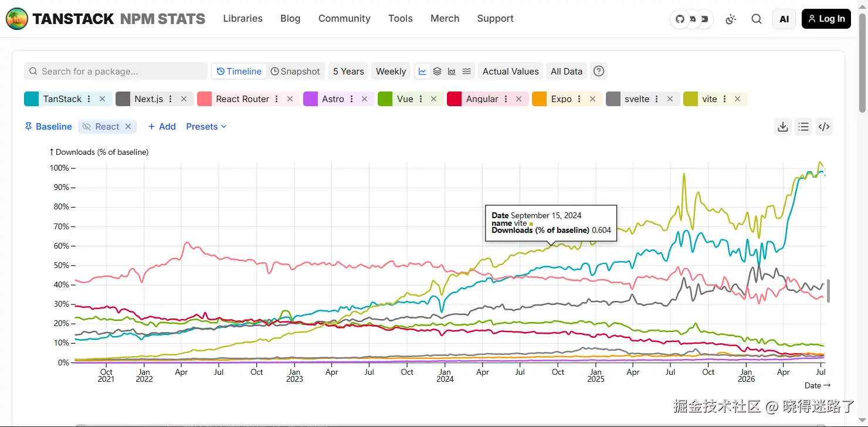This screenshot has width=868, height=427.
Task: Open the list view icon
Action: pos(803,127)
